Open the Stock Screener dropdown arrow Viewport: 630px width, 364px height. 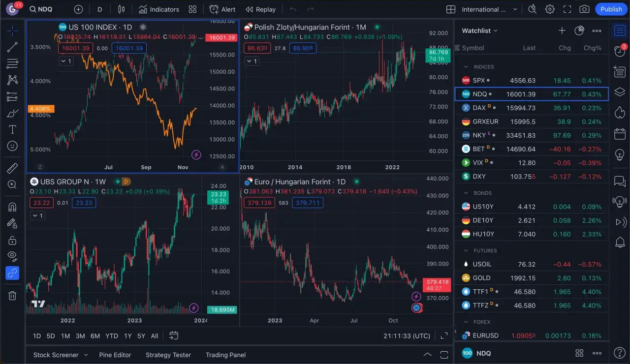86,355
